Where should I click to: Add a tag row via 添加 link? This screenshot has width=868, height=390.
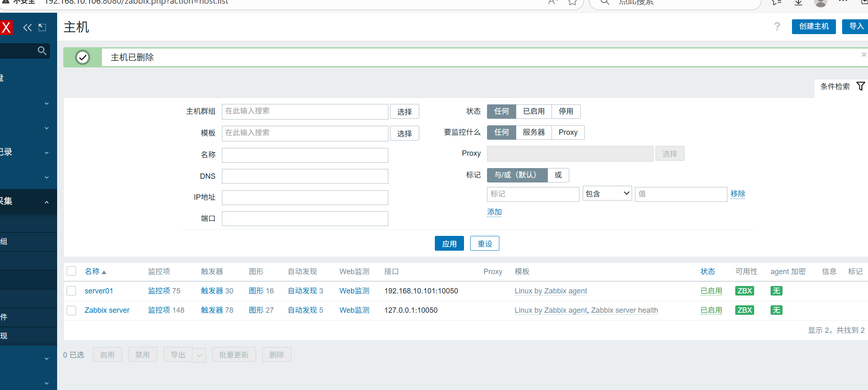494,212
